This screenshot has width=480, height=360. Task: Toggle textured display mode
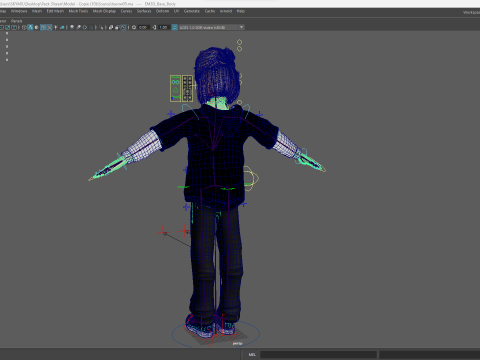pos(49,27)
